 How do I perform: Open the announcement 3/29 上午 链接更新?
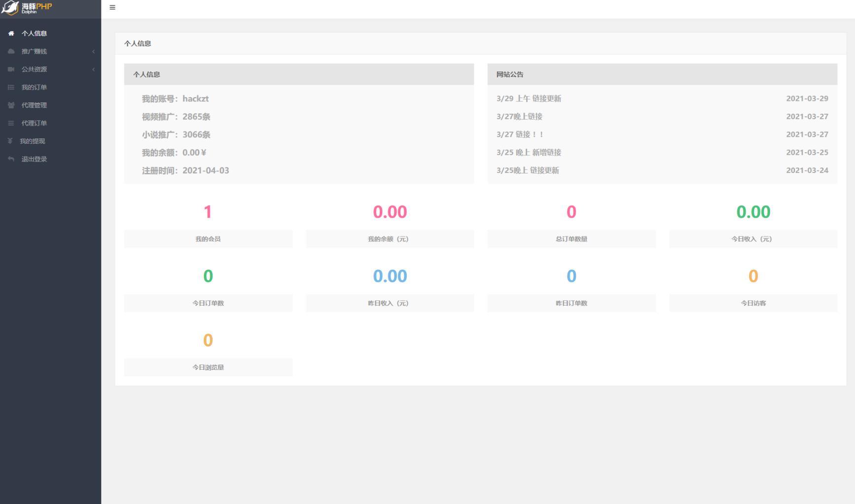tap(529, 99)
